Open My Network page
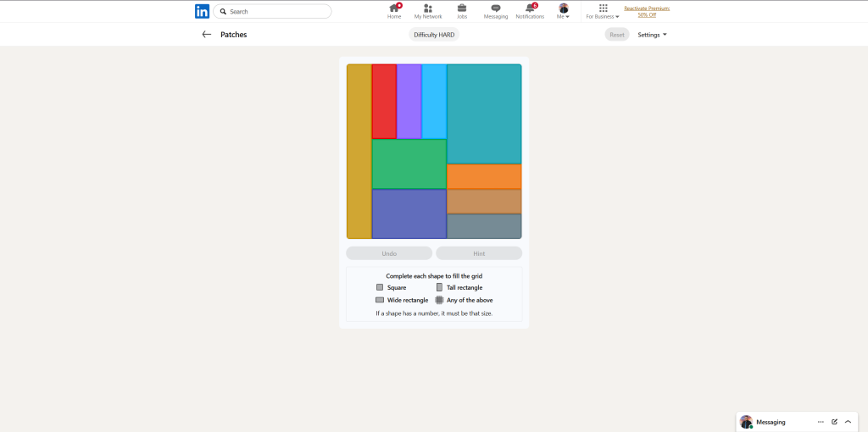868x432 pixels. point(428,11)
